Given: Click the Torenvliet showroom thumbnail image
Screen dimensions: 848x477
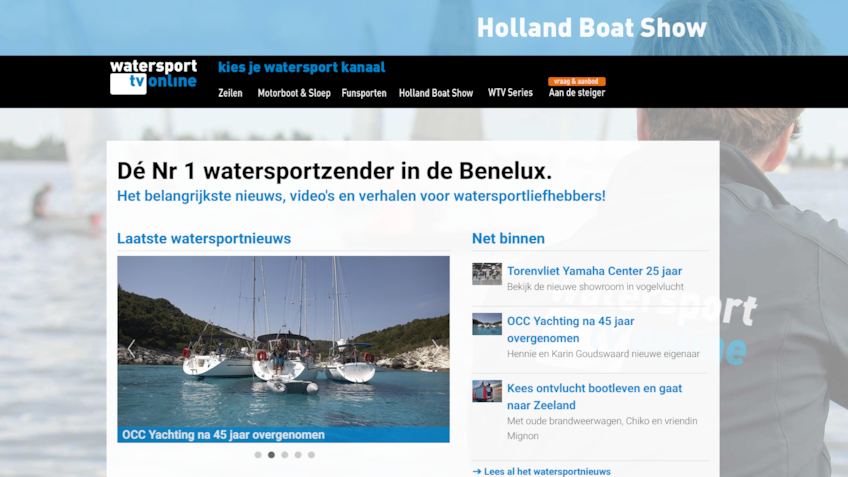Looking at the screenshot, I should 487,274.
